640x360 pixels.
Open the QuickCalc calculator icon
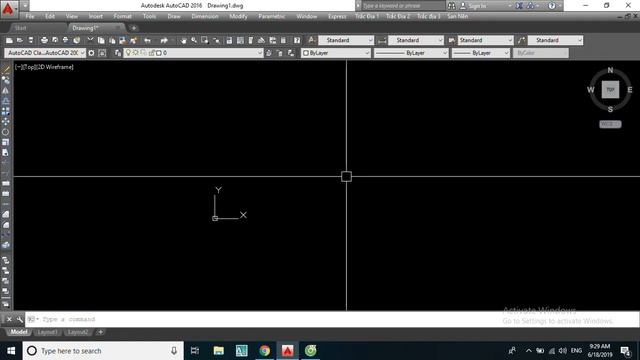point(283,40)
